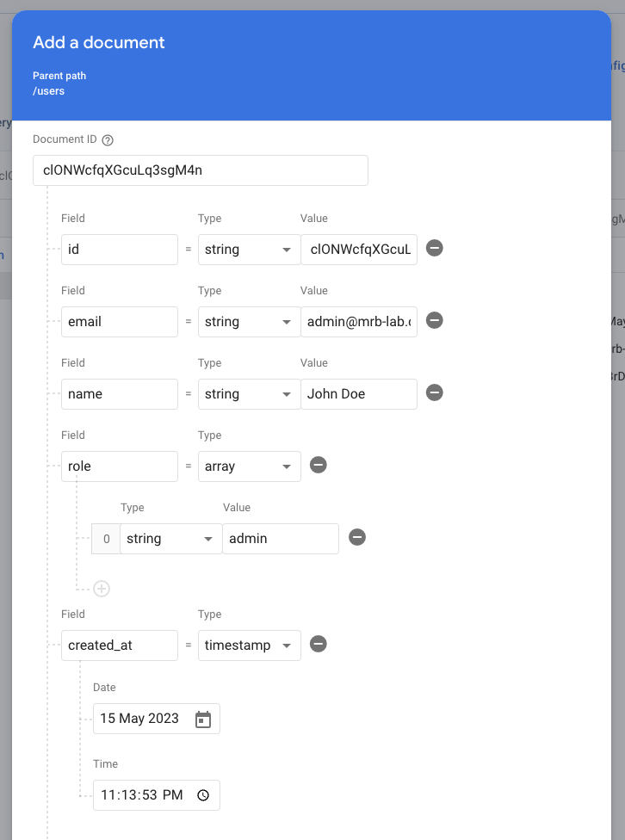Remove the admin array element
The image size is (625, 840).
(x=357, y=538)
